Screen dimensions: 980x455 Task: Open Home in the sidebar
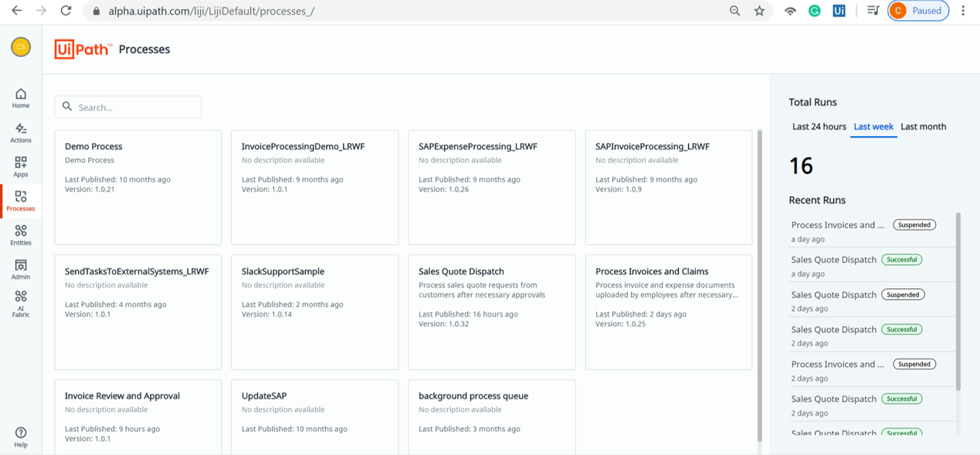click(x=21, y=98)
